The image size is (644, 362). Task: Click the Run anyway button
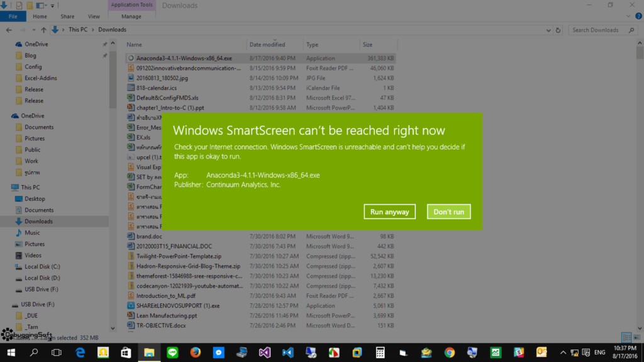[389, 212]
